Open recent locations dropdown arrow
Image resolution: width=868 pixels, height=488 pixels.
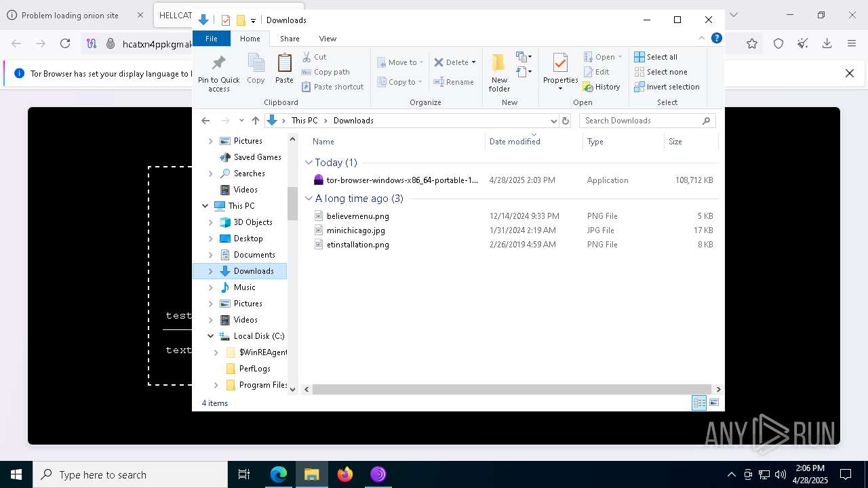click(x=241, y=121)
